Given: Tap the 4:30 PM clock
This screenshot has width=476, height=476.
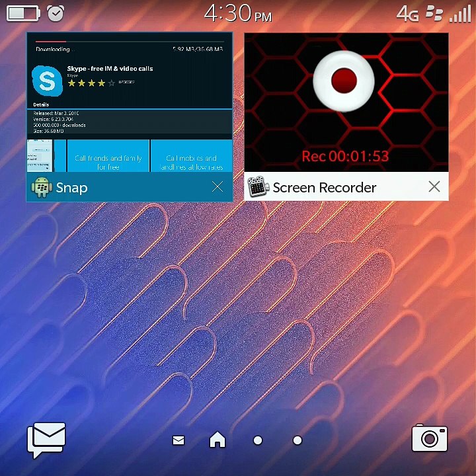Looking at the screenshot, I should (238, 13).
